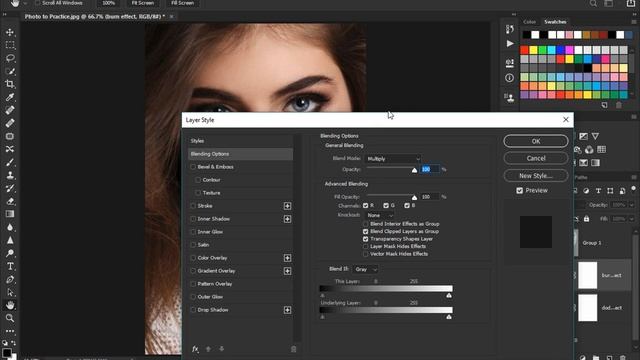Select the Photo to Practice.jpg document tab
The height and width of the screenshot is (360, 640).
coord(95,17)
